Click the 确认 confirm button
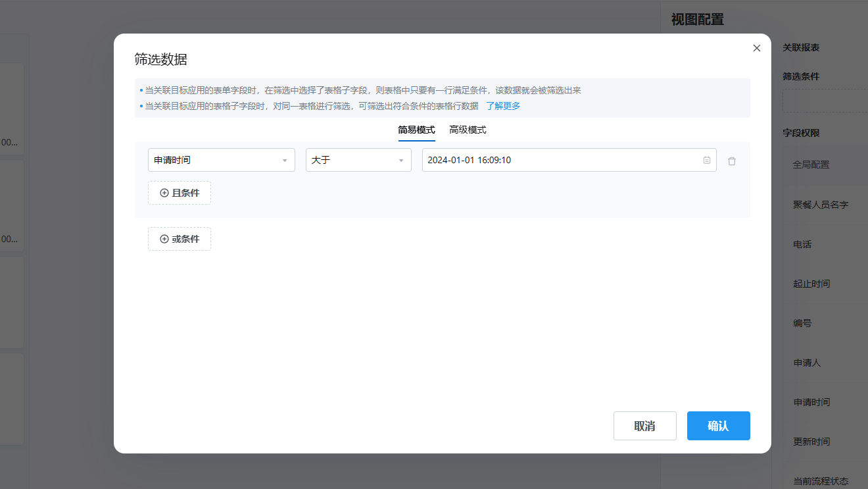This screenshot has height=489, width=868. 718,426
